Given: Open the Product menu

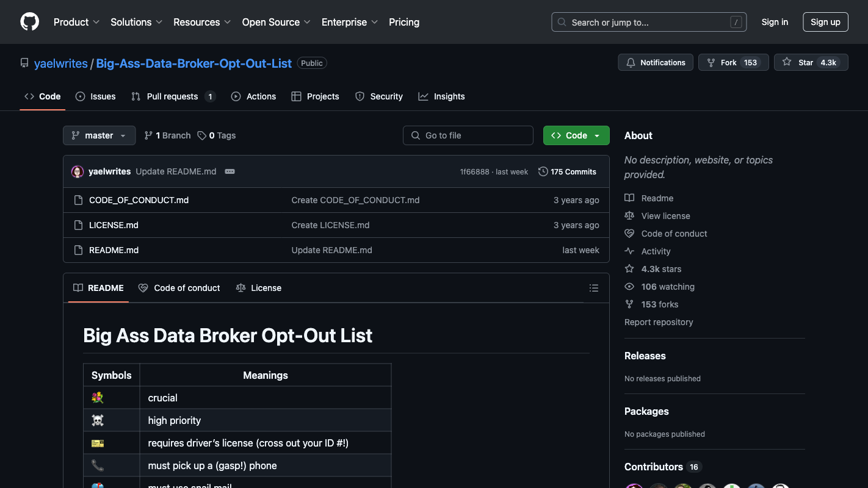Looking at the screenshot, I should coord(76,22).
